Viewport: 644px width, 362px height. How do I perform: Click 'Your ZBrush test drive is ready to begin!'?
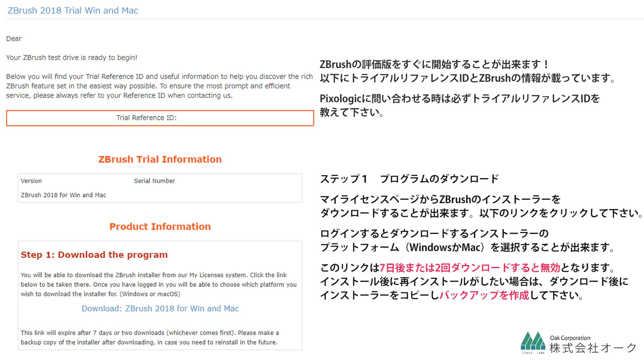pos(72,58)
